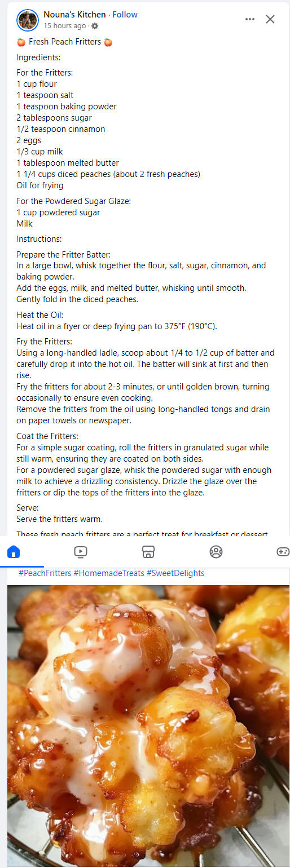Click Nouna's Kitchen profile picture
The height and width of the screenshot is (868, 290).
tap(28, 20)
